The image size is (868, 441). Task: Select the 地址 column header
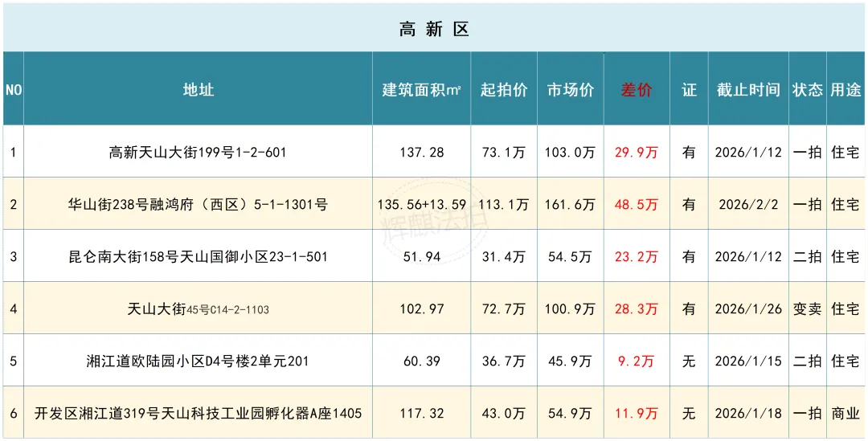[x=198, y=90]
